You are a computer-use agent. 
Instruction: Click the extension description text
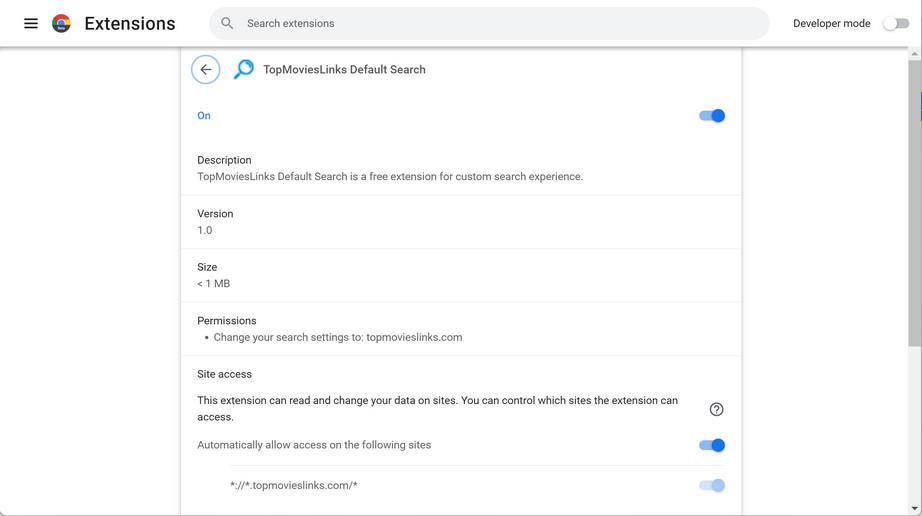(390, 177)
